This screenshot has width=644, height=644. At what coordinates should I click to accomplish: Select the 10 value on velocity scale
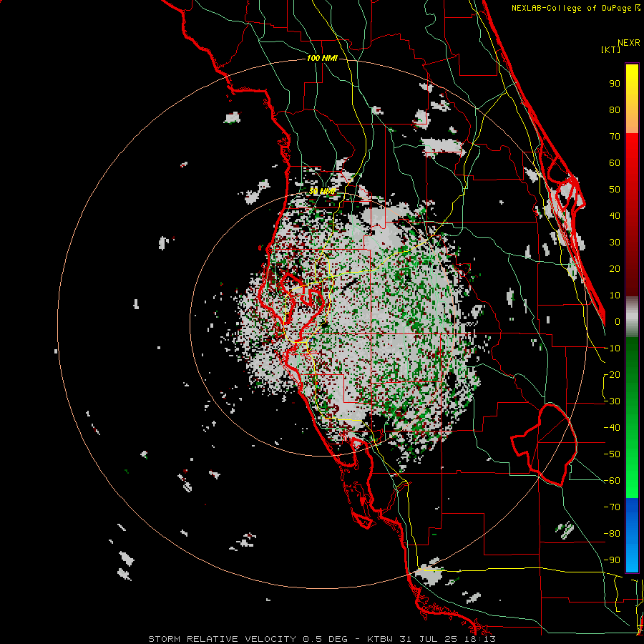615,296
